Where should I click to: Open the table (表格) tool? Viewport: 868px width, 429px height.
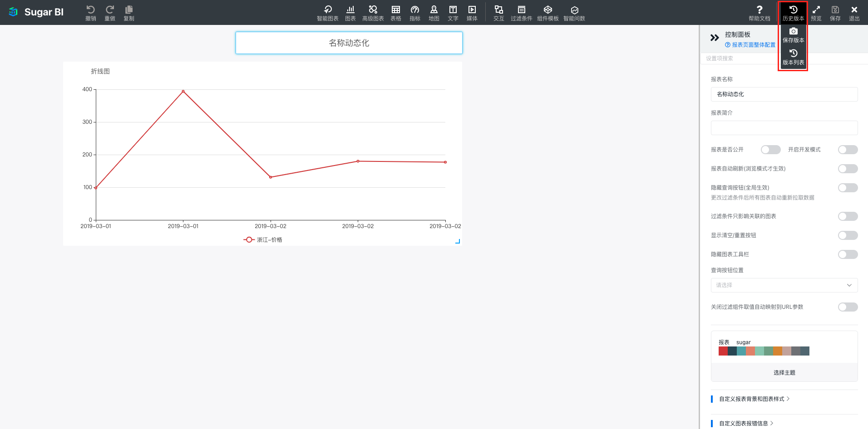tap(396, 13)
